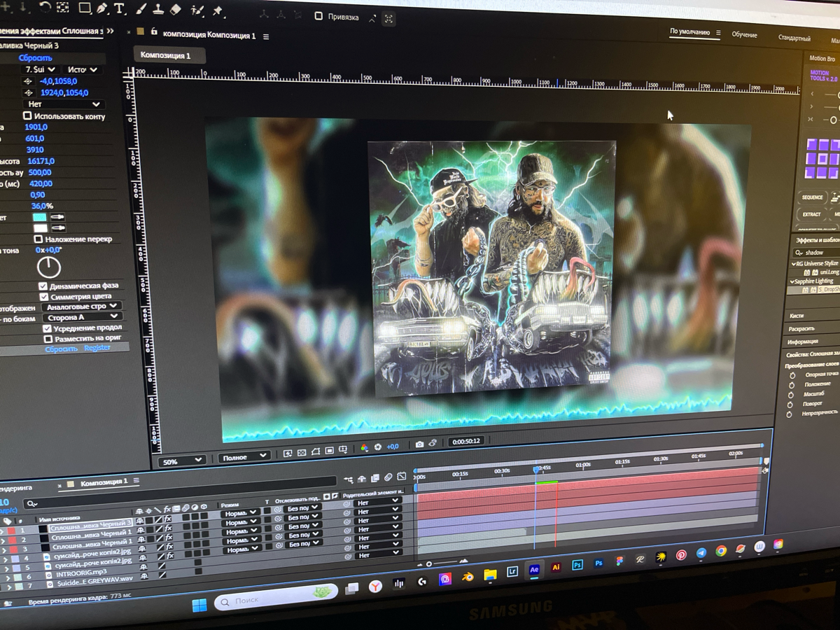Click the cyan color swatch in effect controls
Viewport: 840px width, 630px height.
pos(40,217)
